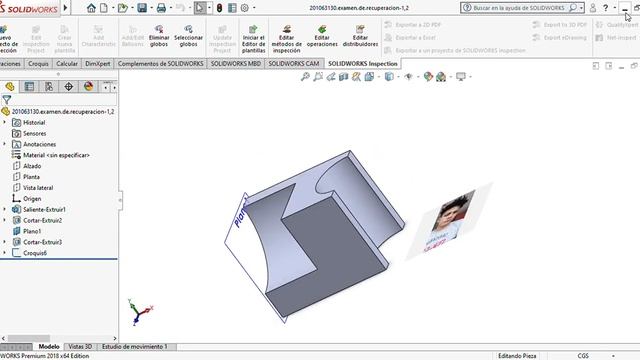Switch to FeatureManager design tree tab icon

click(10, 87)
